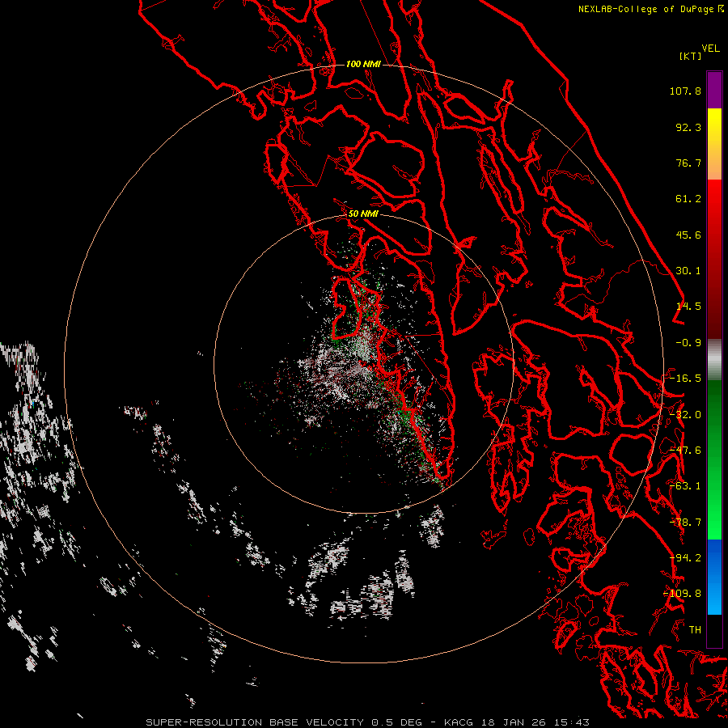This screenshot has width=728, height=728.
Task: Pick the purple segment of velocity scale
Action: 714,90
